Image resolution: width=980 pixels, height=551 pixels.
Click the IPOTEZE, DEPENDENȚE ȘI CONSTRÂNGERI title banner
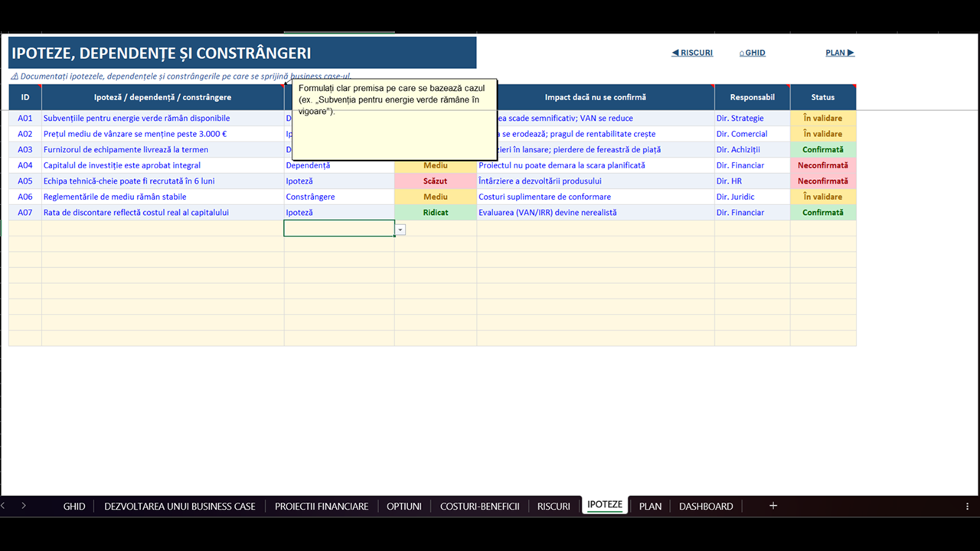coord(243,53)
